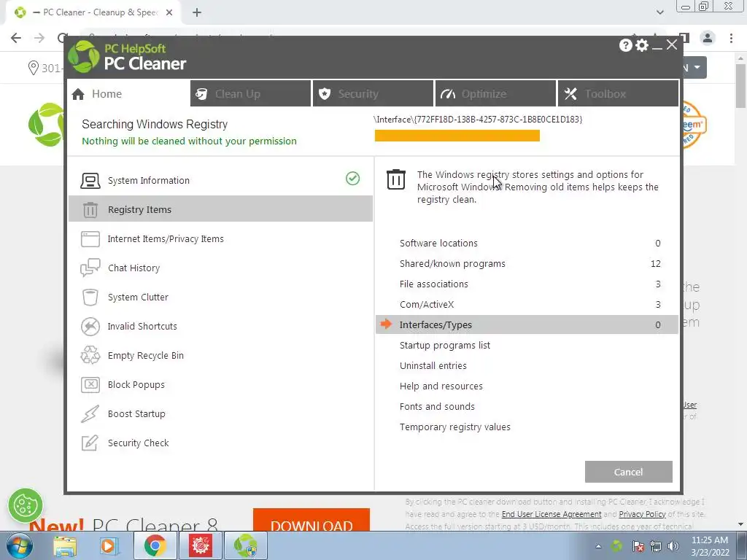This screenshot has height=560, width=747.
Task: Click the Fonts and sounds row
Action: click(527, 407)
